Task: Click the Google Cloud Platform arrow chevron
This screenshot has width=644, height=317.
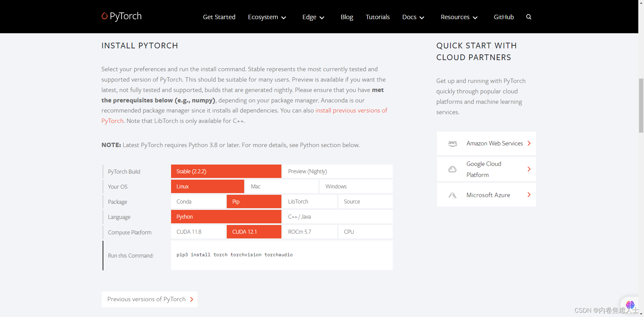Action: 529,169
